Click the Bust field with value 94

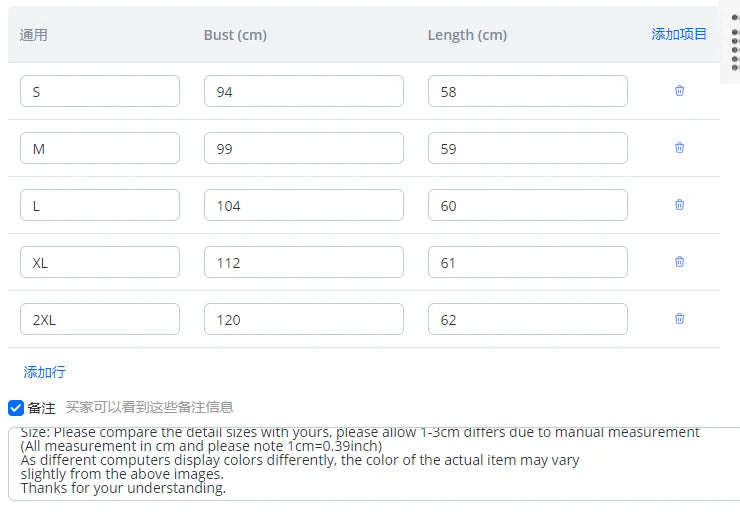(303, 91)
